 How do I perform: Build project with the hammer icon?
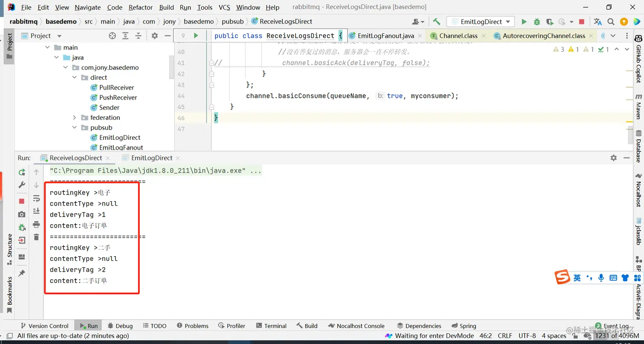click(x=437, y=22)
